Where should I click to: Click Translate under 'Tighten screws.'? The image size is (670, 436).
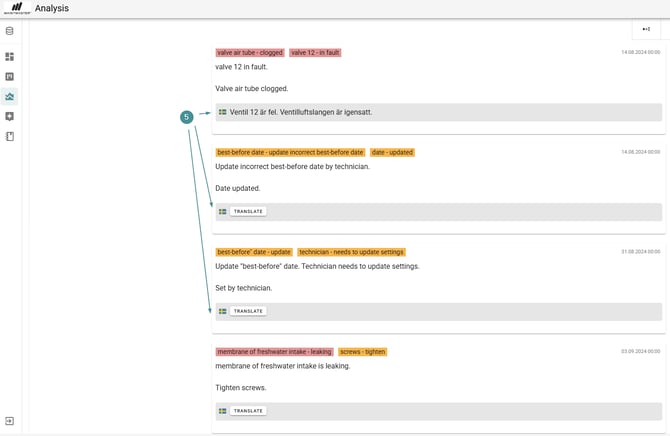coord(248,411)
